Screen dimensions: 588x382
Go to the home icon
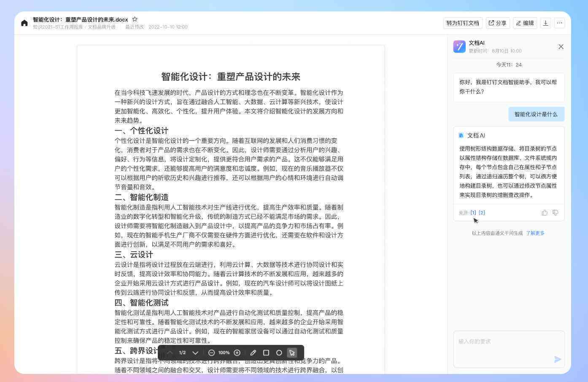(24, 23)
